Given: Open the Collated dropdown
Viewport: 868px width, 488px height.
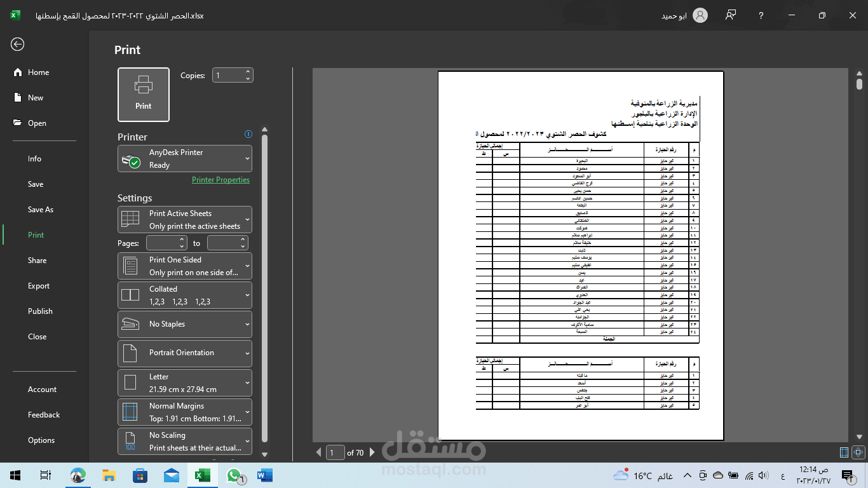Looking at the screenshot, I should pyautogui.click(x=185, y=295).
